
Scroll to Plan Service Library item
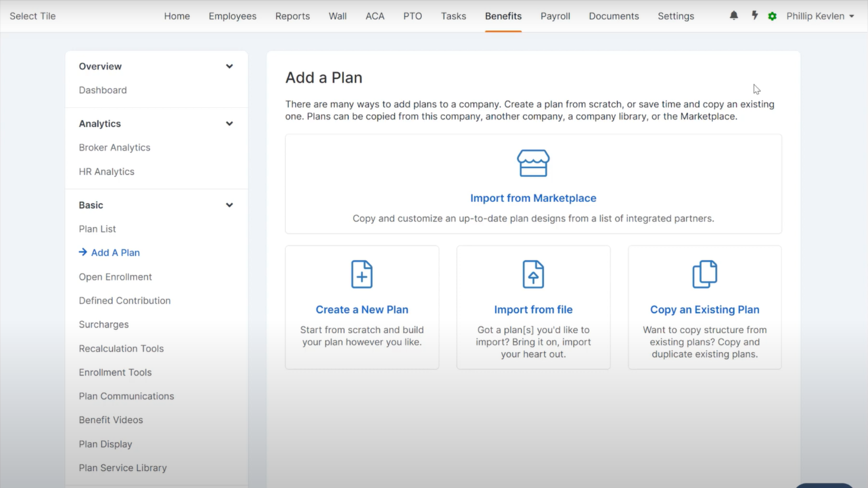tap(123, 468)
